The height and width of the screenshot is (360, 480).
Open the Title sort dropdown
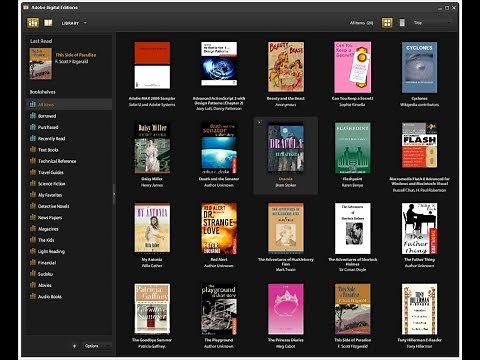point(432,23)
